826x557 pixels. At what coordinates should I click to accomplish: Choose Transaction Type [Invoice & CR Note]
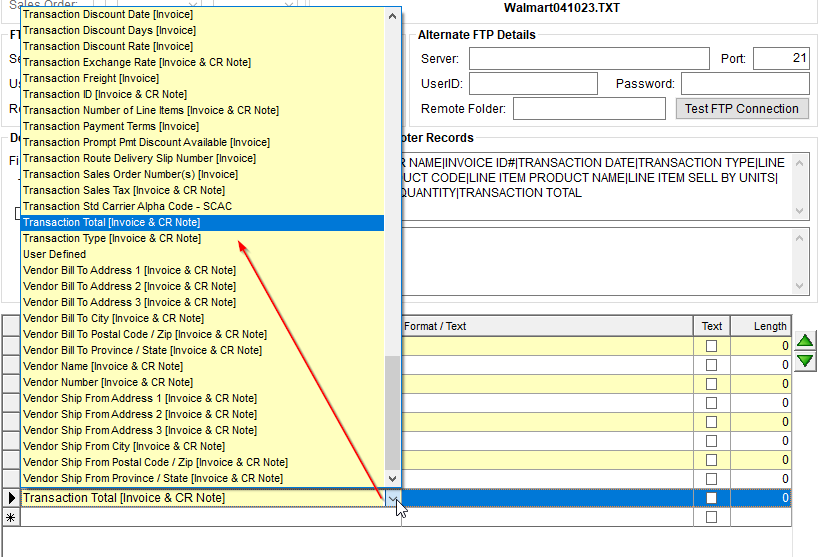pyautogui.click(x=202, y=238)
